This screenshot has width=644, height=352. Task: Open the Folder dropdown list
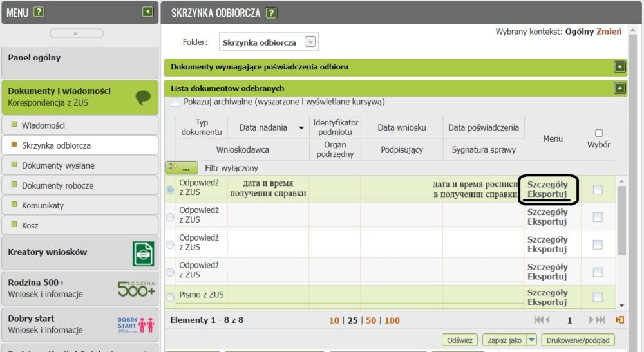(x=310, y=42)
